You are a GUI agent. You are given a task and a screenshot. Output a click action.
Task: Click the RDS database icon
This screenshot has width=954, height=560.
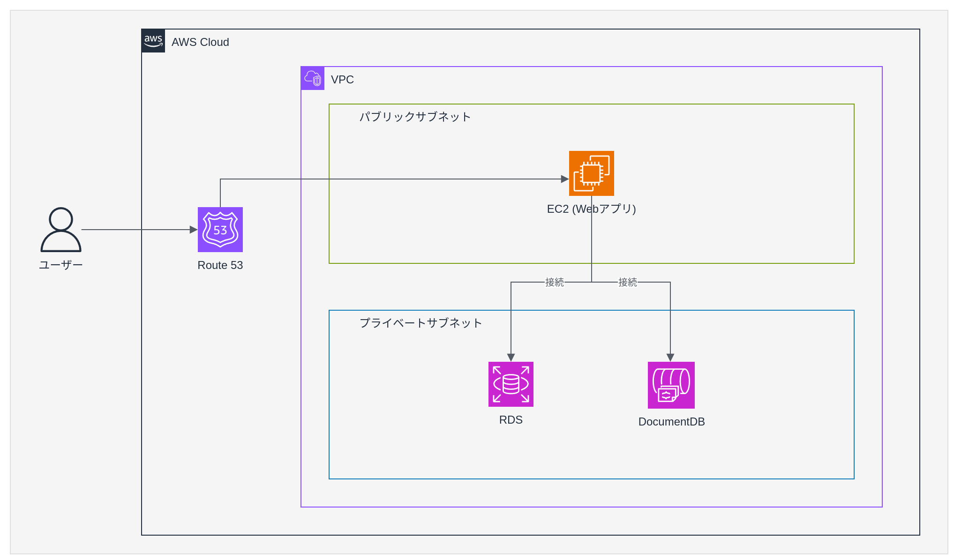[511, 384]
